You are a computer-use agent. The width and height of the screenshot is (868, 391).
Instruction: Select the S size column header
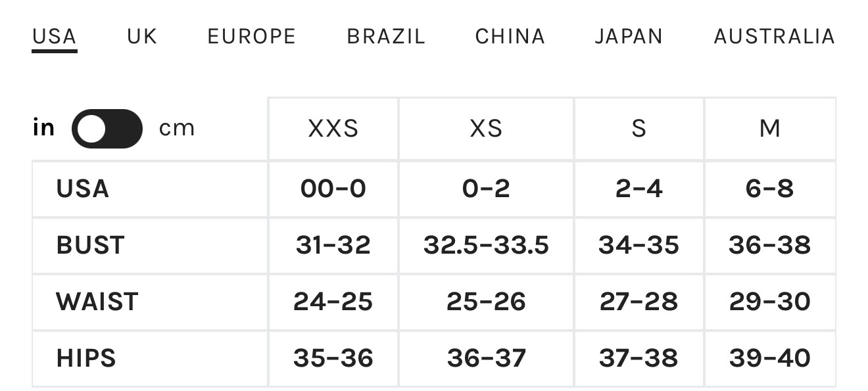639,129
